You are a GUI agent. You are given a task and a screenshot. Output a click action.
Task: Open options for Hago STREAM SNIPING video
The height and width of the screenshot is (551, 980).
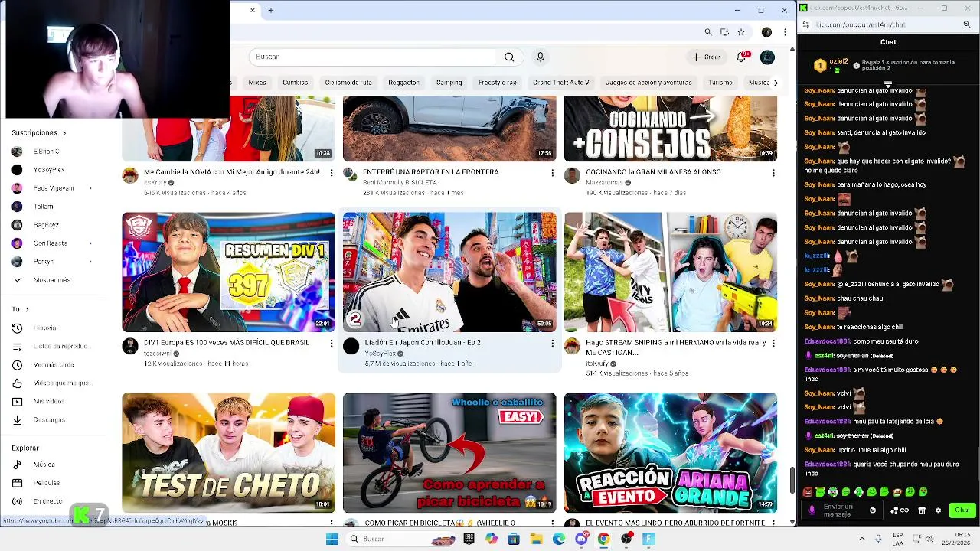click(x=773, y=344)
